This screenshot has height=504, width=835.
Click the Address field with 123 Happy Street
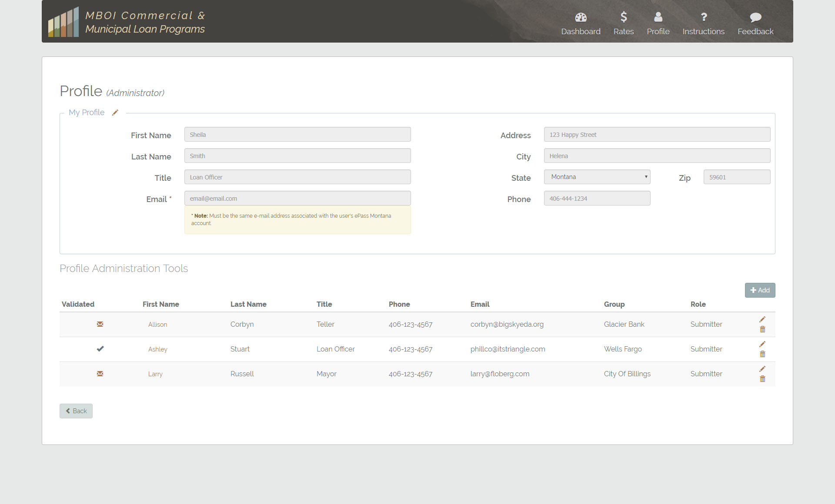(657, 134)
